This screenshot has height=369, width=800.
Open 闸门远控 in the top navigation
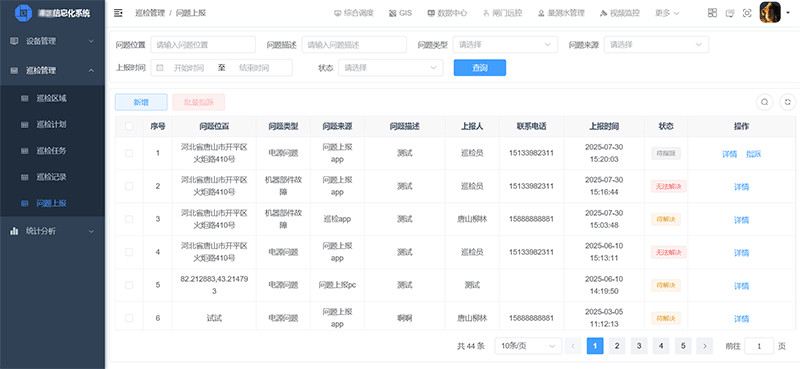click(x=502, y=13)
